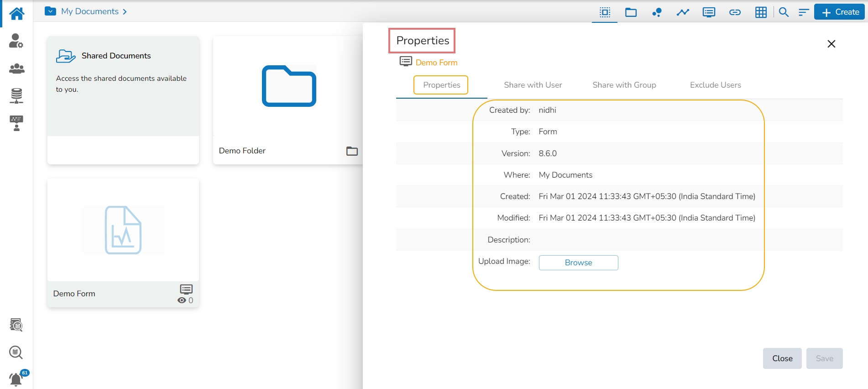Open the search magnifier in toolbar
Image resolution: width=868 pixels, height=389 pixels.
[x=784, y=12]
